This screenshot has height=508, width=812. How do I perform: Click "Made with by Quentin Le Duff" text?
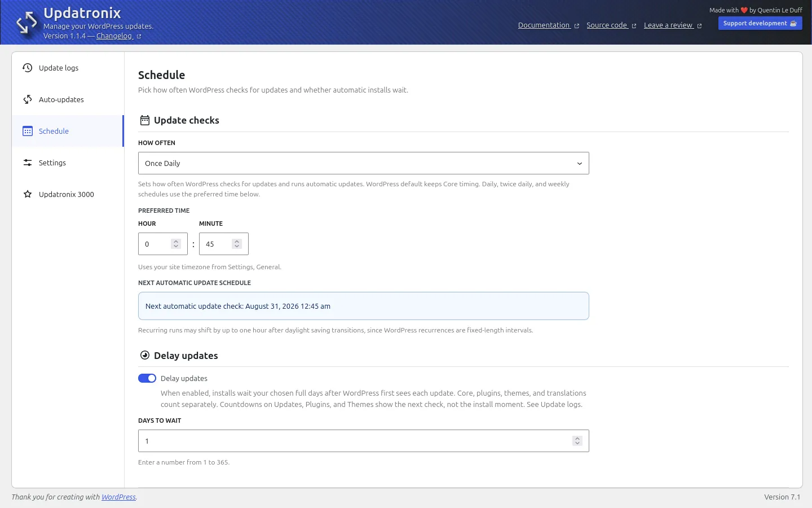(x=756, y=10)
